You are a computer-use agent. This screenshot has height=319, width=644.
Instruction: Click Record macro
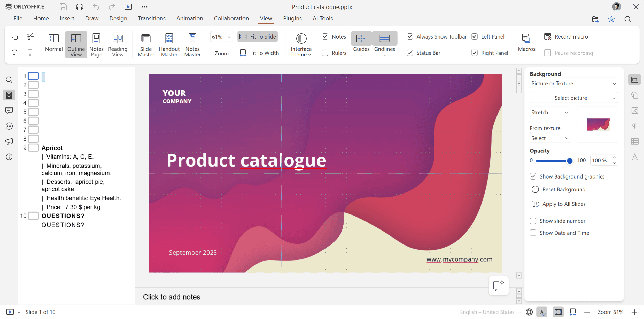coord(566,37)
